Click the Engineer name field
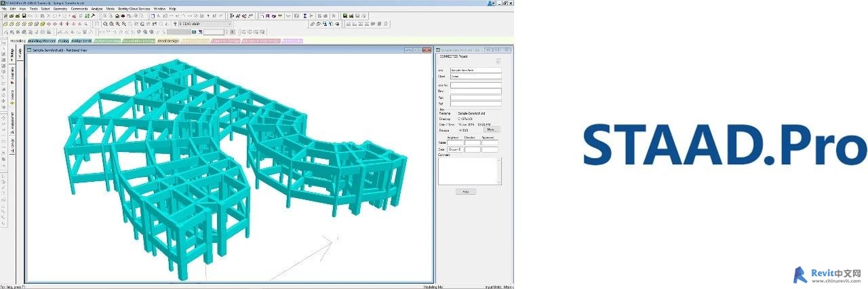The image size is (868, 289). (x=455, y=142)
